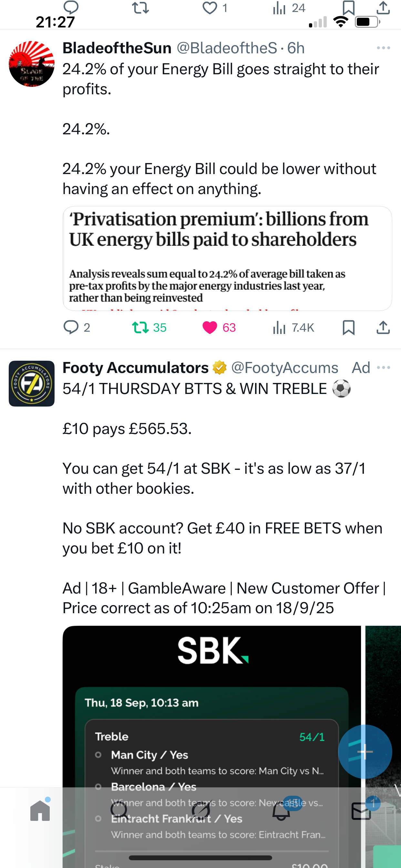Open the BladeoftheSun display name

click(117, 48)
